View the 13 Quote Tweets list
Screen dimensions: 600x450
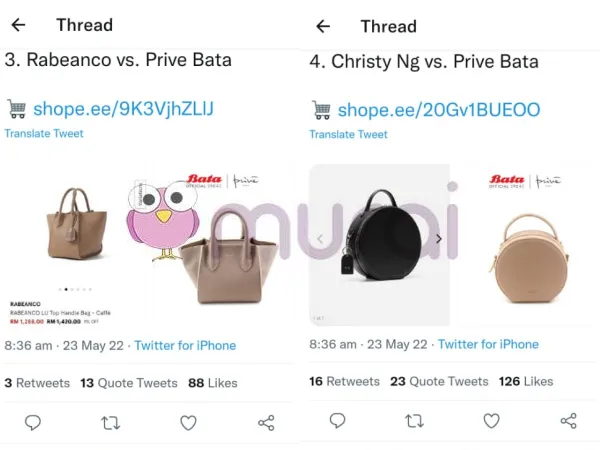click(129, 383)
